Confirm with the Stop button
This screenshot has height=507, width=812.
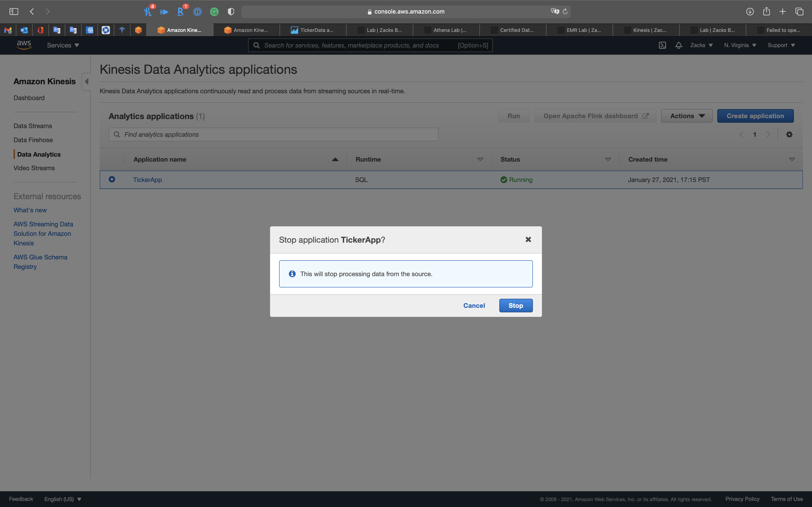[516, 306]
